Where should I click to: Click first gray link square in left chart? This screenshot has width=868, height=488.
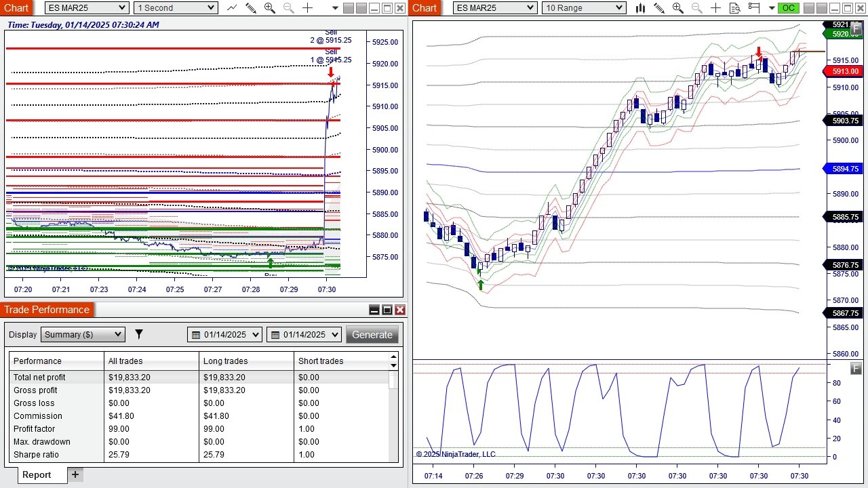(x=349, y=8)
